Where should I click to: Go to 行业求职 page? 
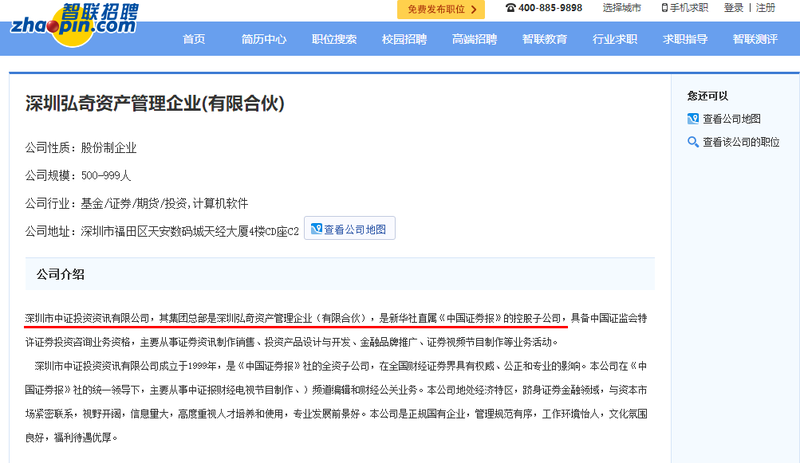615,39
